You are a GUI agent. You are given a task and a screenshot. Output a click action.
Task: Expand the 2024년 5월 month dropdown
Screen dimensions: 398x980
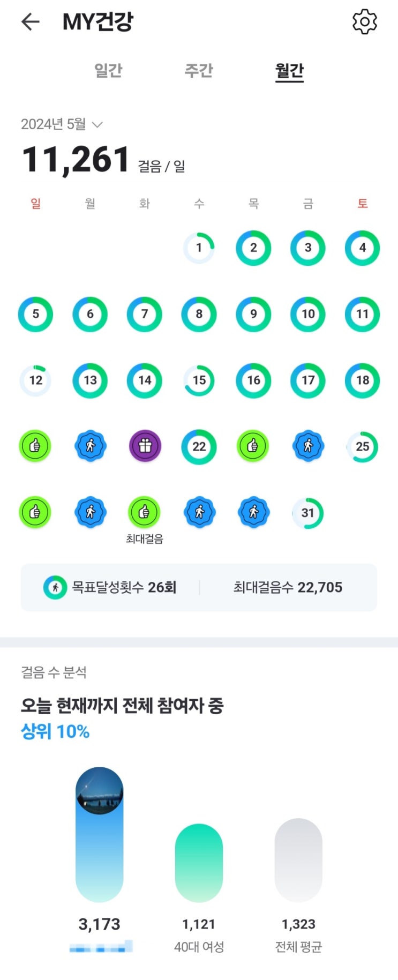pos(62,124)
